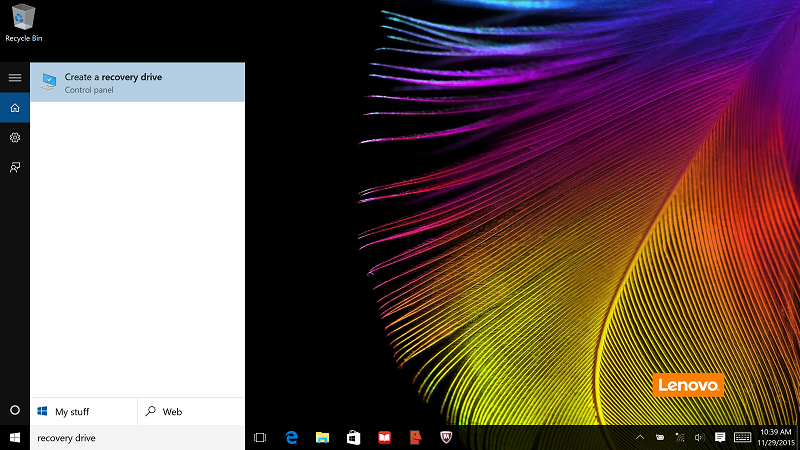Click the clock showing 10:39 AM
The image size is (800, 450).
(x=776, y=438)
